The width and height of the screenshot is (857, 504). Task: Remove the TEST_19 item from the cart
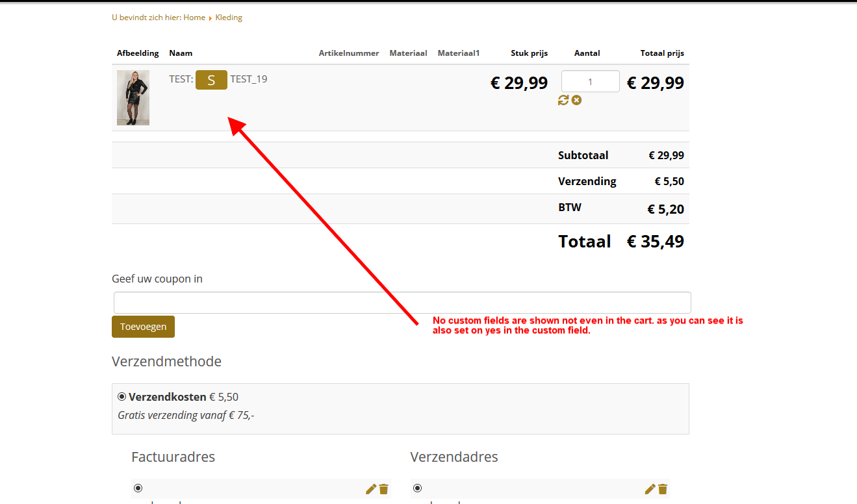(576, 100)
